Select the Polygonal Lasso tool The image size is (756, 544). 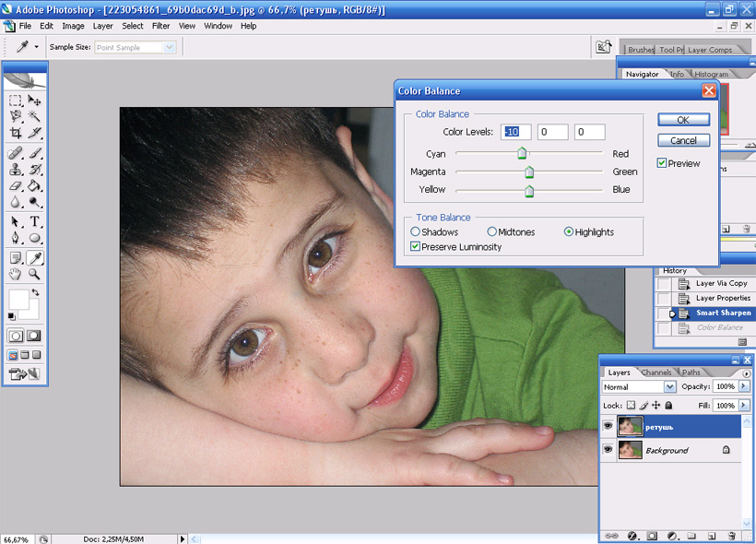click(x=16, y=116)
